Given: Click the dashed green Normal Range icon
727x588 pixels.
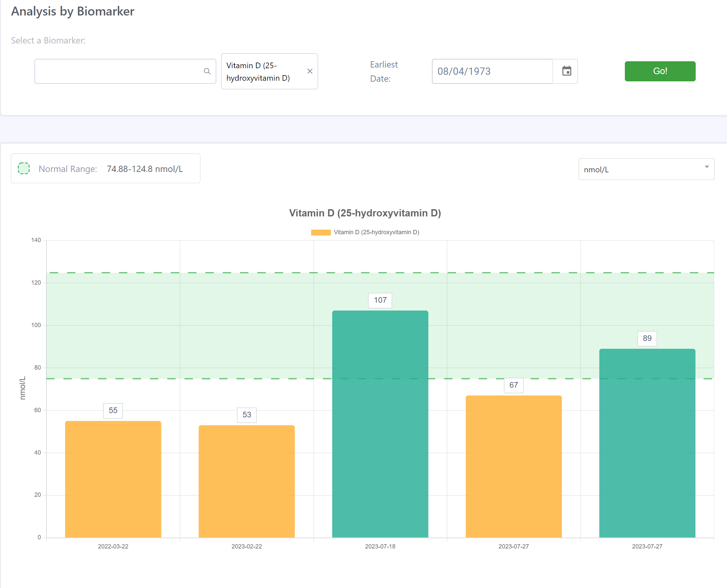Looking at the screenshot, I should pyautogui.click(x=24, y=168).
